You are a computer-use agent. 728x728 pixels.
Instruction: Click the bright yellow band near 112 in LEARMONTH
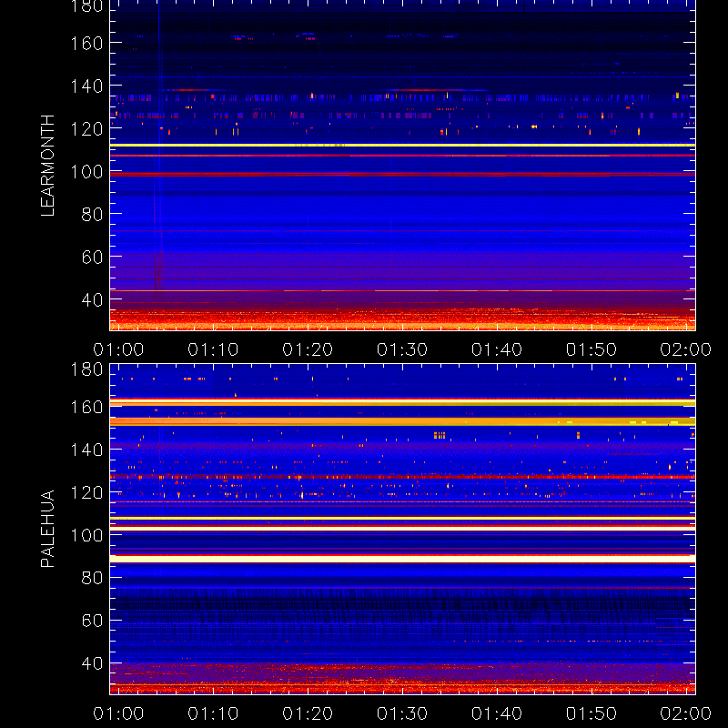[x=402, y=146]
